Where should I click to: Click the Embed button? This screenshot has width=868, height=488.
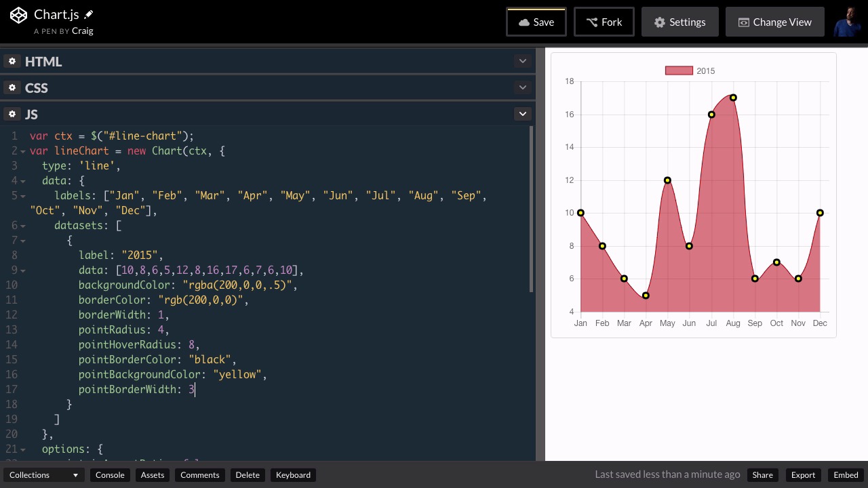(846, 475)
